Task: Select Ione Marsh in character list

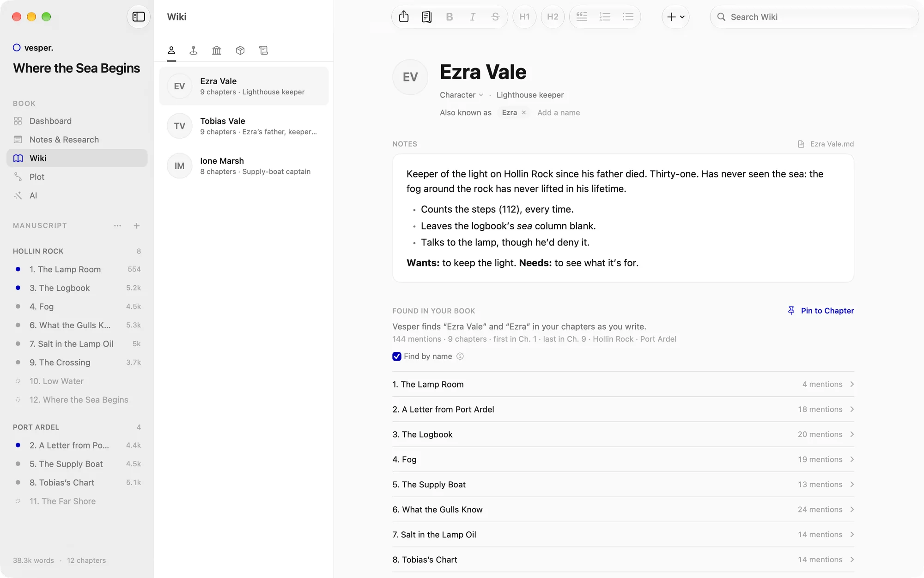Action: (x=244, y=166)
